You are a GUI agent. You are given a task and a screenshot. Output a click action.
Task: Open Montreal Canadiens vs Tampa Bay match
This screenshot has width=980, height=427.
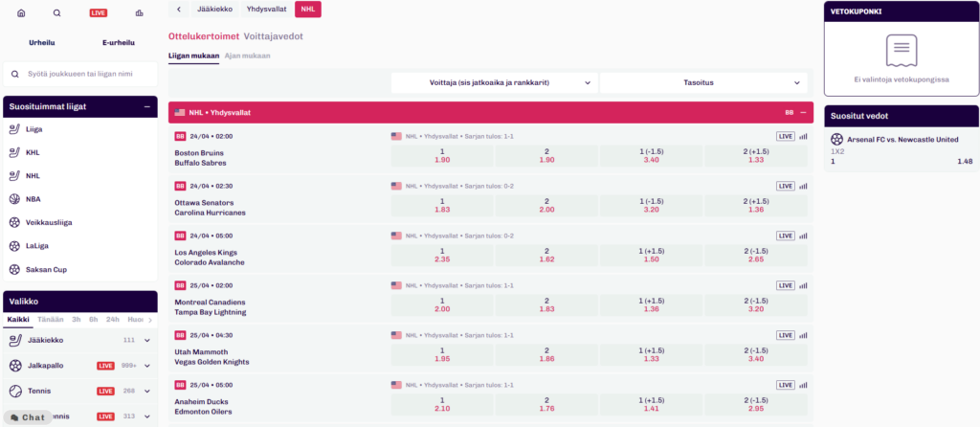210,307
